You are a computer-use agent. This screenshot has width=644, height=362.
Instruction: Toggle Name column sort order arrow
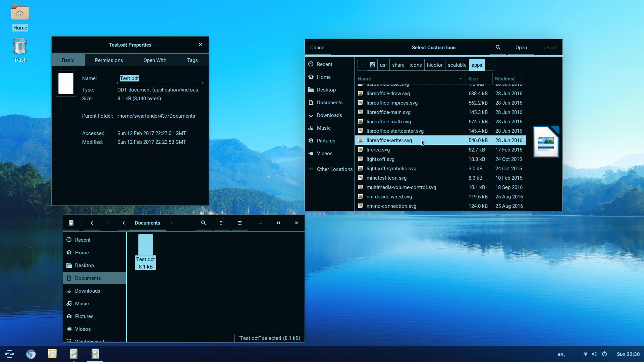pos(460,79)
